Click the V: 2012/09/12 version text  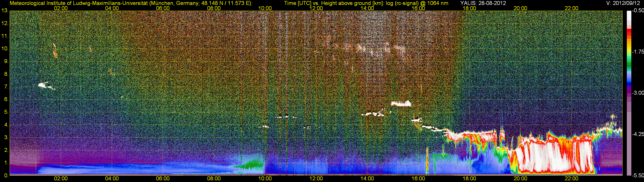pyautogui.click(x=624, y=3)
